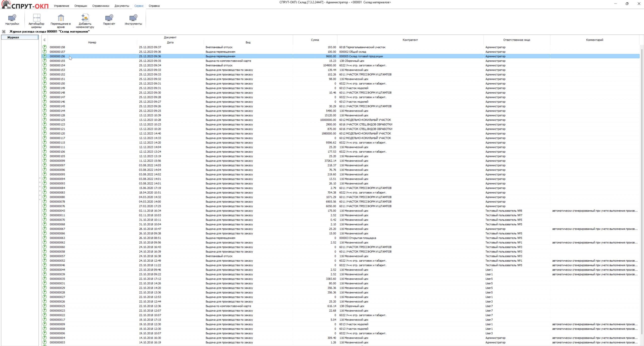
Task: Click status icon of document 0000000125
Action: click(45, 120)
